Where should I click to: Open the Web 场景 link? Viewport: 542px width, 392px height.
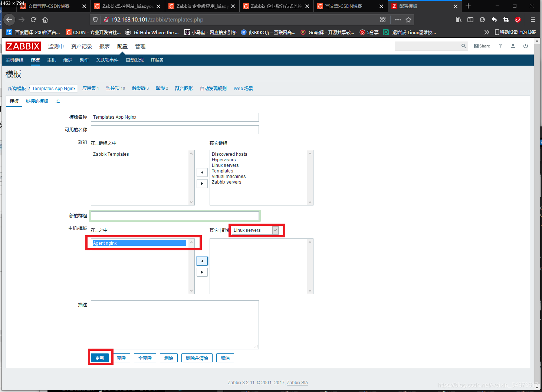point(243,89)
